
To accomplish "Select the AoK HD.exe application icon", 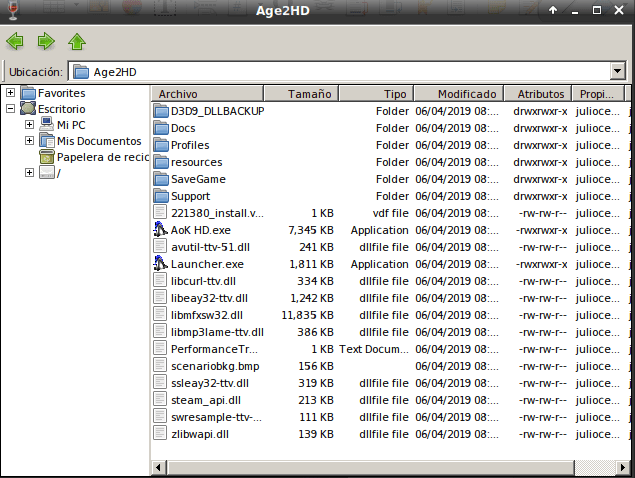I will click(161, 230).
